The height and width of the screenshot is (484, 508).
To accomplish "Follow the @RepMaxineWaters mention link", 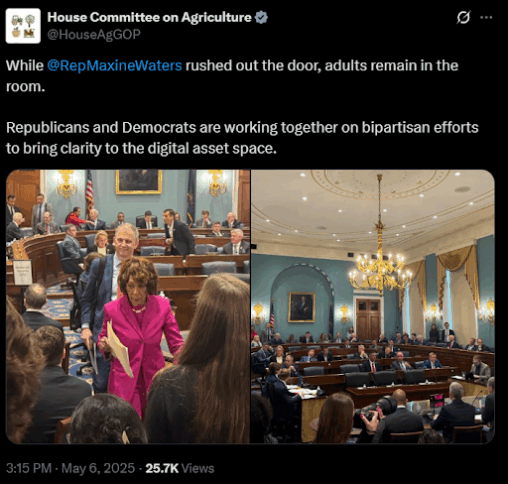I will [115, 66].
